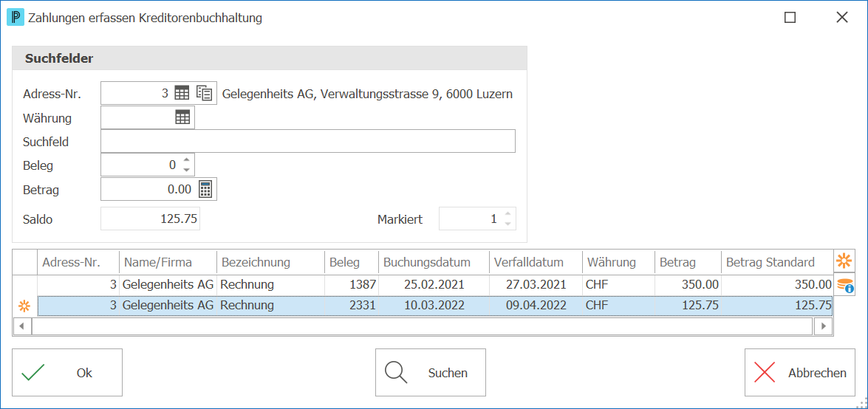Select the row with Beleg 1387
This screenshot has width=868, height=409.
[435, 285]
